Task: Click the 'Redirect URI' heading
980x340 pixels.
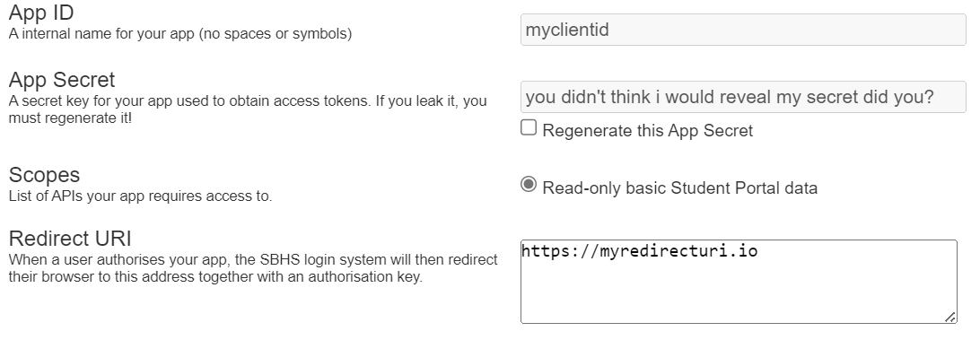Action: [70, 238]
